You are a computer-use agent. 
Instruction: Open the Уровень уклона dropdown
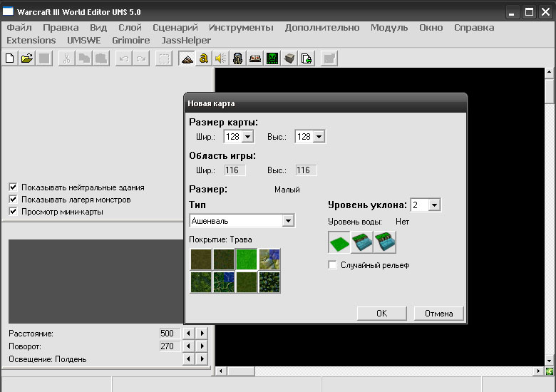[x=434, y=205]
